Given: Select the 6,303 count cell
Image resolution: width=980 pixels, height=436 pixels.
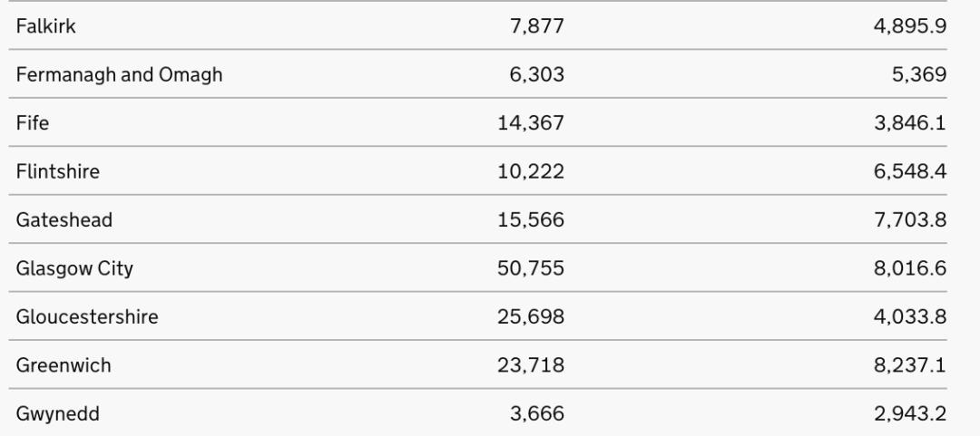Looking at the screenshot, I should [538, 75].
